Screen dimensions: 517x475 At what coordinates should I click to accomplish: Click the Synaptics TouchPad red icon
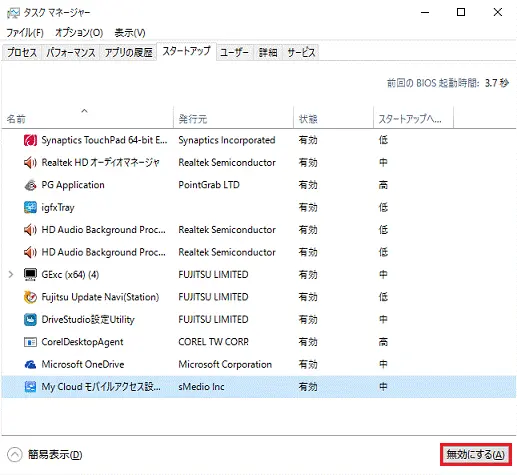[x=30, y=140]
